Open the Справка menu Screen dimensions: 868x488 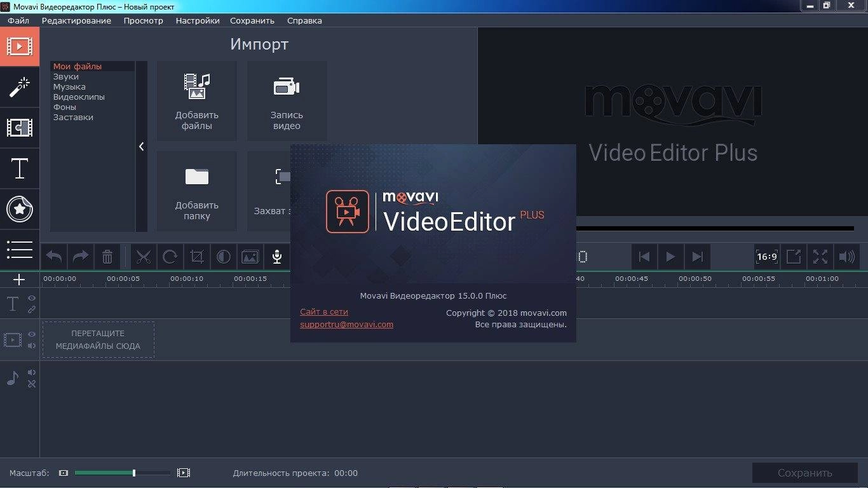tap(304, 20)
